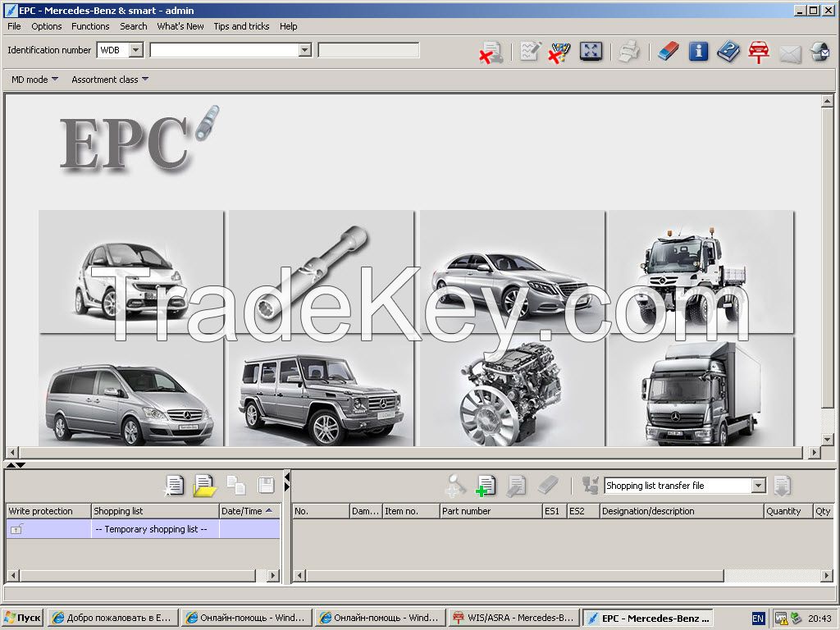Screen dimensions: 840x630
Task: Click the export download icon after the transfer dropdown
Action: (782, 486)
